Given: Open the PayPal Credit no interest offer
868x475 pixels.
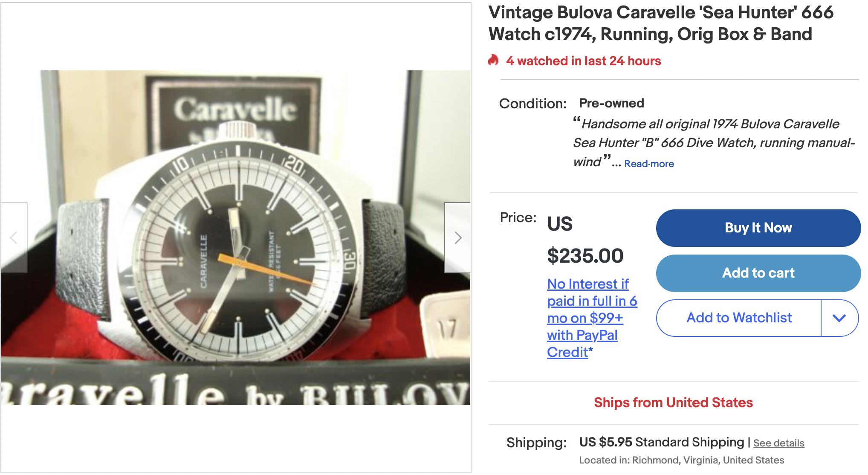Looking at the screenshot, I should tap(592, 318).
